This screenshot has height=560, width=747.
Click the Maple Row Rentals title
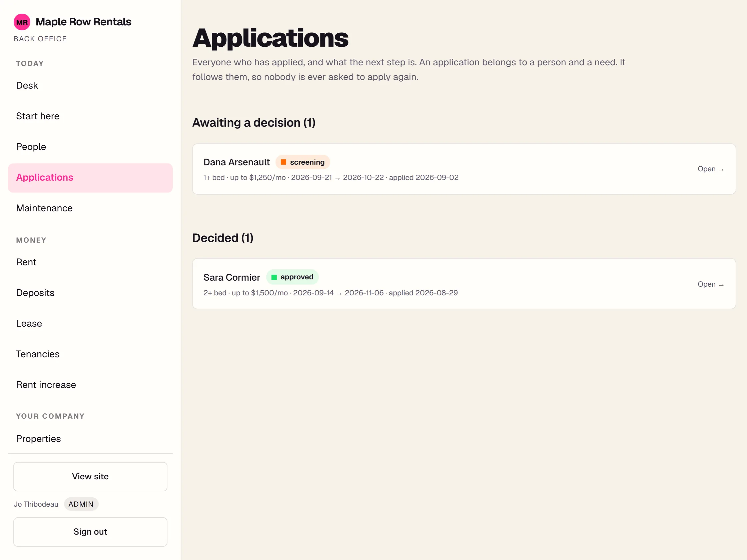click(83, 22)
